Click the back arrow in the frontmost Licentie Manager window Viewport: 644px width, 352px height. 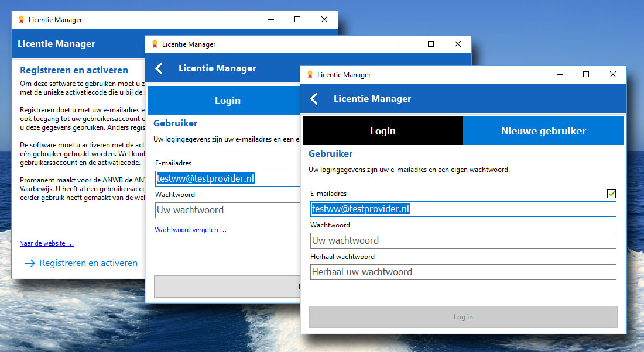click(x=314, y=99)
